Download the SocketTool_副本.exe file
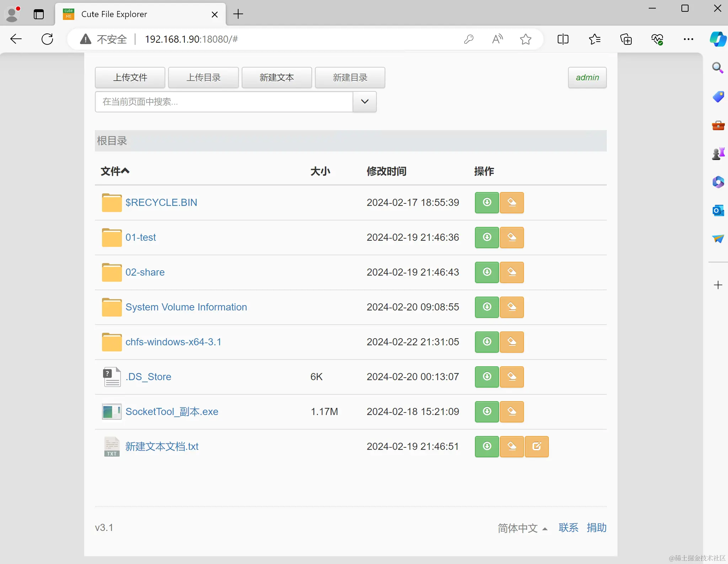The height and width of the screenshot is (564, 728). point(487,411)
